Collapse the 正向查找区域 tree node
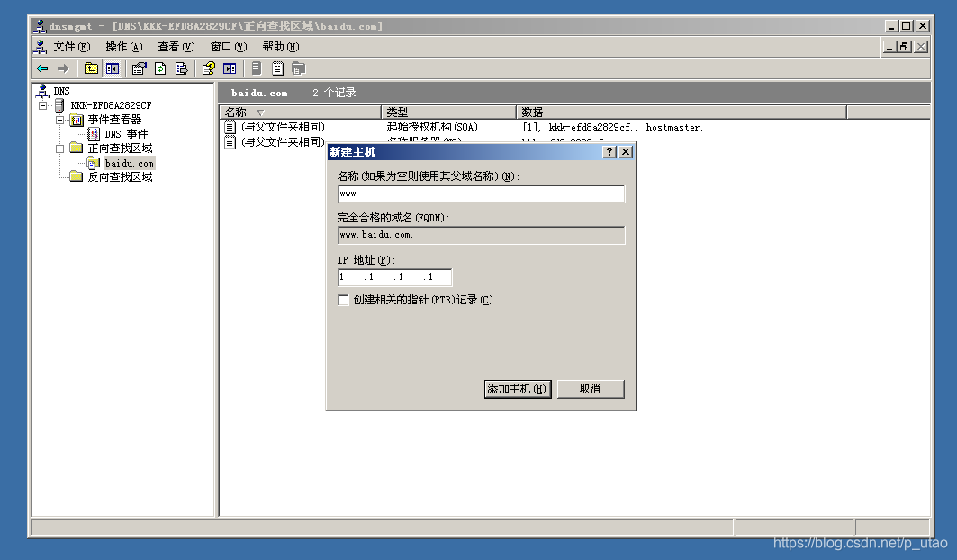This screenshot has height=560, width=957. tap(59, 149)
